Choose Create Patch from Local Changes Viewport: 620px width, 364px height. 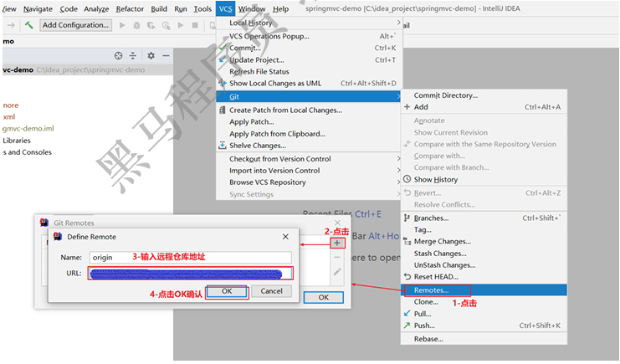pyautogui.click(x=309, y=110)
